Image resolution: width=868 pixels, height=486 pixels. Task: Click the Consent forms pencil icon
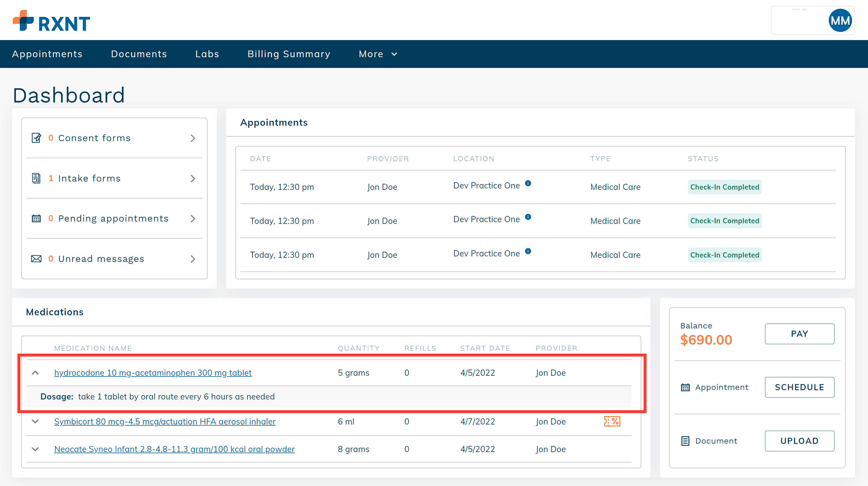point(36,138)
